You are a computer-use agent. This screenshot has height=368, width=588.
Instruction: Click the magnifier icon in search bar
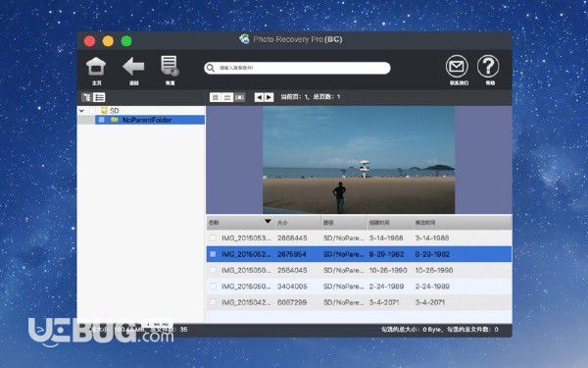pyautogui.click(x=211, y=68)
